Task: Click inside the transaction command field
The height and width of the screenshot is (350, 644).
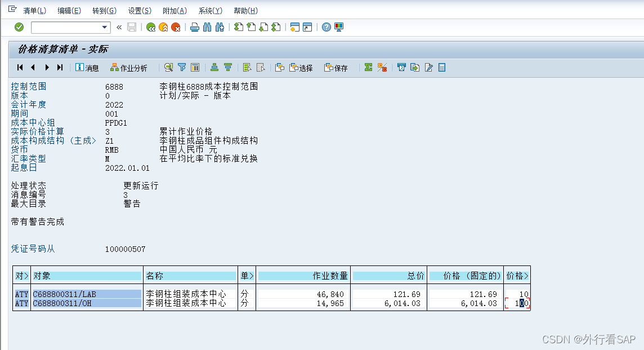Action: pyautogui.click(x=66, y=27)
